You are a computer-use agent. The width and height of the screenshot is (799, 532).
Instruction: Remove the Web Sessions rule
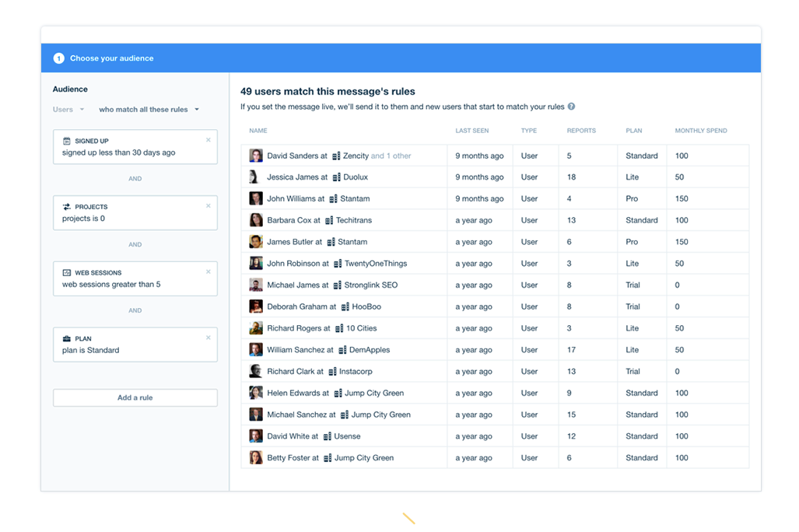209,271
